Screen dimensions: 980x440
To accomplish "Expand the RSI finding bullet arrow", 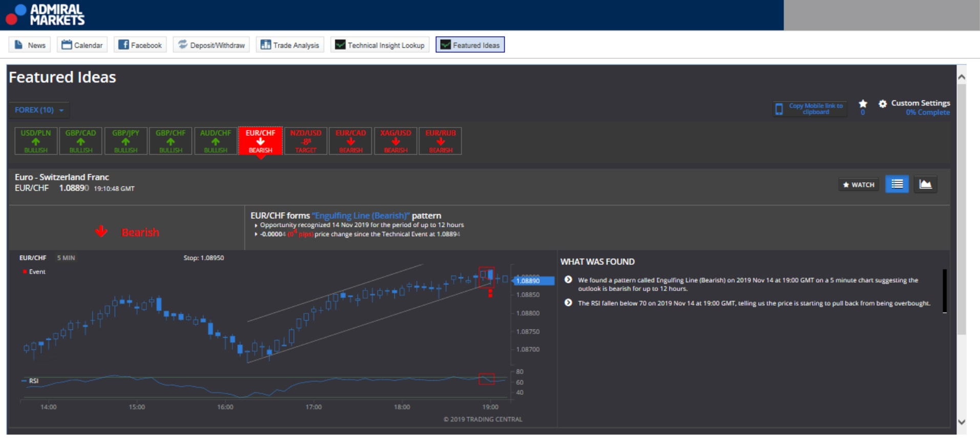I will pyautogui.click(x=568, y=303).
